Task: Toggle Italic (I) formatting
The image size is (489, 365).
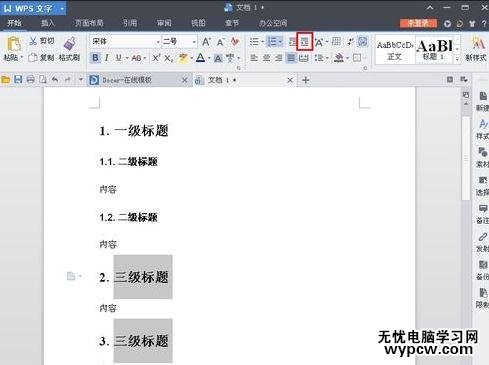Action: [x=107, y=58]
